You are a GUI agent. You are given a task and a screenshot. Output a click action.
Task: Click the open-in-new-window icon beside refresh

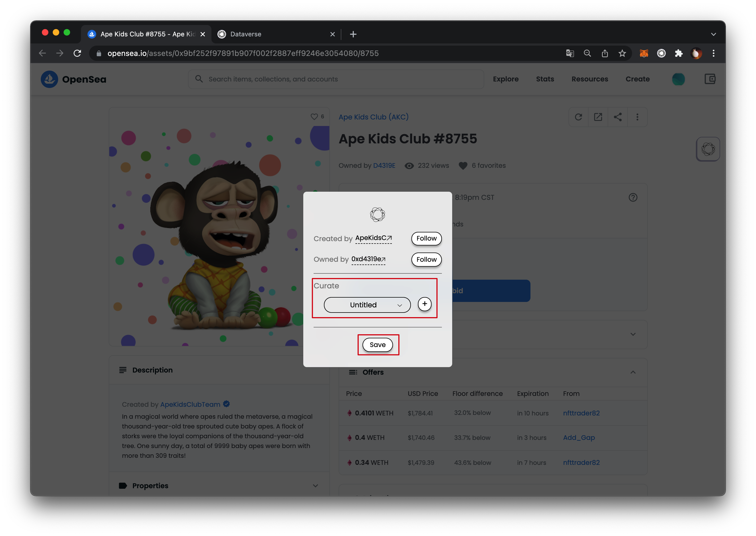pyautogui.click(x=598, y=117)
